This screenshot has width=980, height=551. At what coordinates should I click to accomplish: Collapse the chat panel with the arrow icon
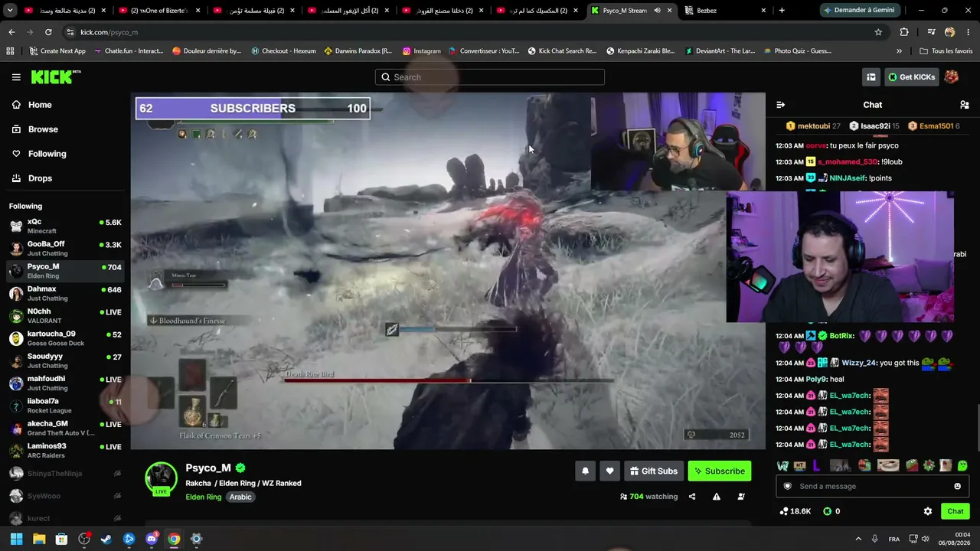[780, 105]
